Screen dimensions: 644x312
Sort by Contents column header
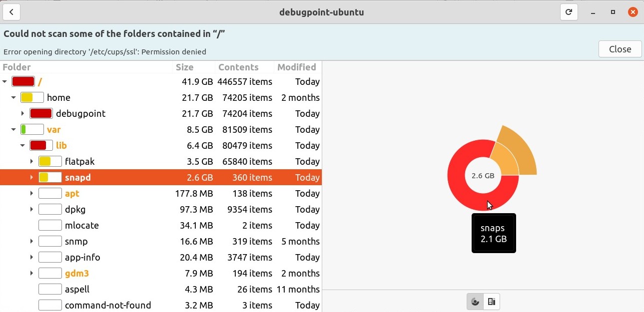point(238,67)
